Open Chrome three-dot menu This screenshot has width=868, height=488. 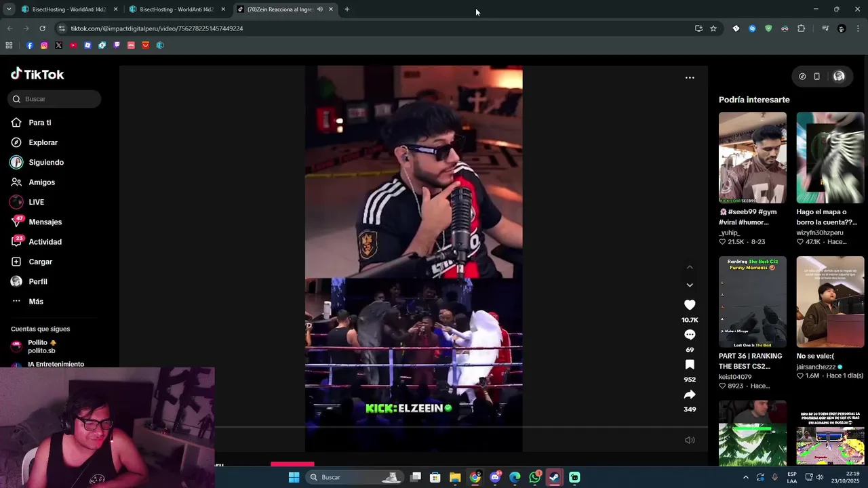click(x=858, y=28)
